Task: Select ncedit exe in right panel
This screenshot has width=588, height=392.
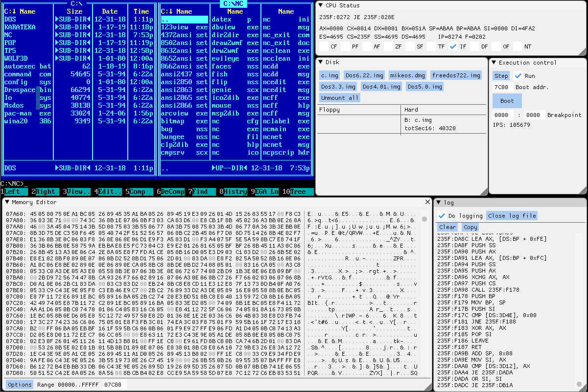Action: pos(286,82)
